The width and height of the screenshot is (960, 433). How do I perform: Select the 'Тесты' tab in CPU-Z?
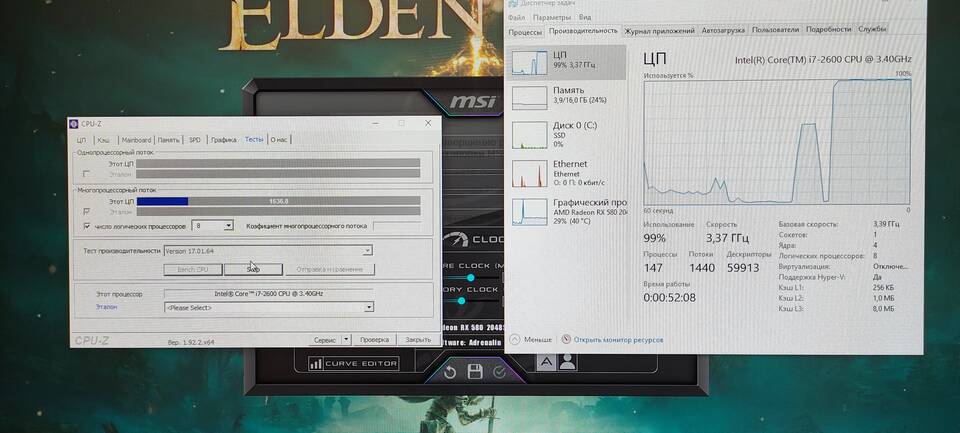click(254, 139)
